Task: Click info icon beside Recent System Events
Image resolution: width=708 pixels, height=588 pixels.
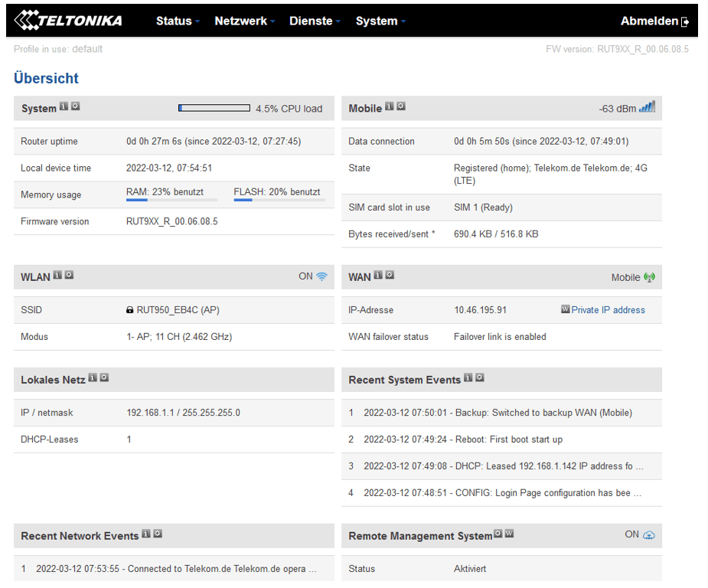Action: pyautogui.click(x=468, y=378)
